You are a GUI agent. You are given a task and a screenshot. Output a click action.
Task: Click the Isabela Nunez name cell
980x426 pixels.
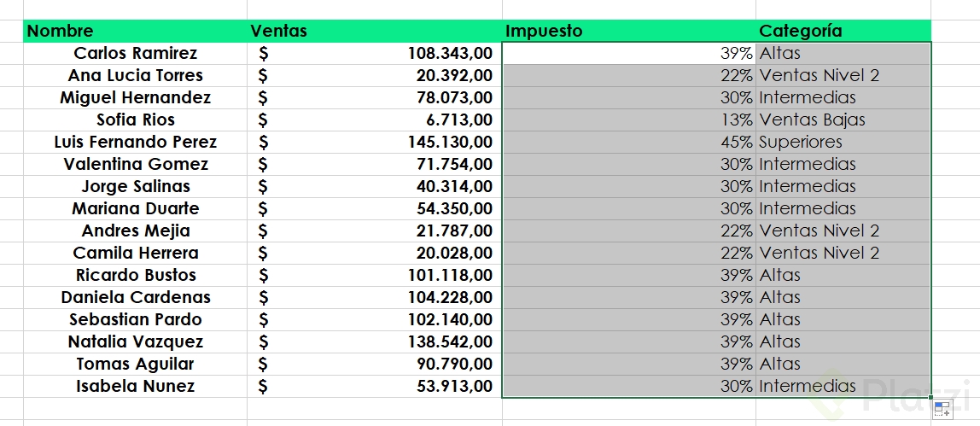click(x=135, y=386)
